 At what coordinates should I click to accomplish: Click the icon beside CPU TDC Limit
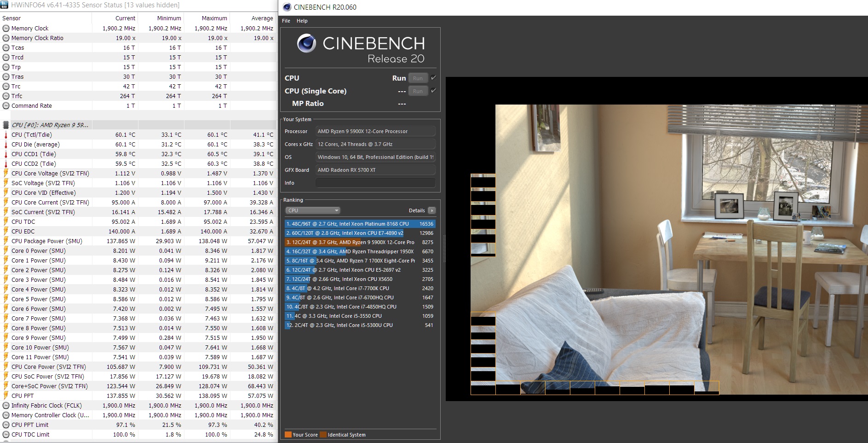(6, 435)
